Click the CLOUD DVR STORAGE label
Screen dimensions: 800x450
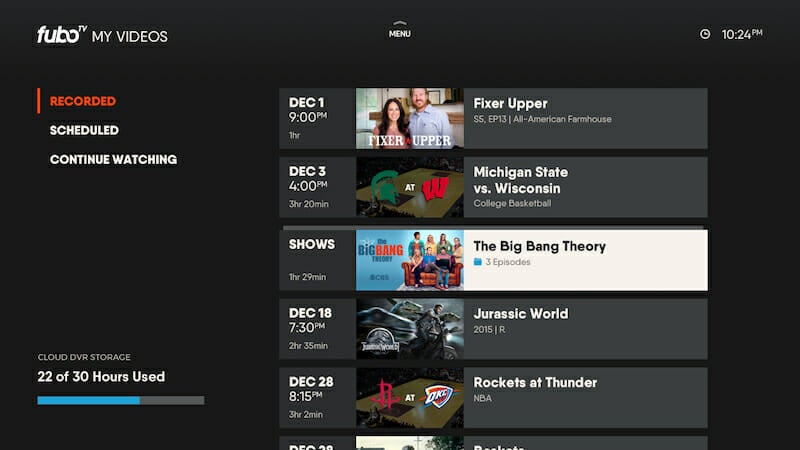84,357
